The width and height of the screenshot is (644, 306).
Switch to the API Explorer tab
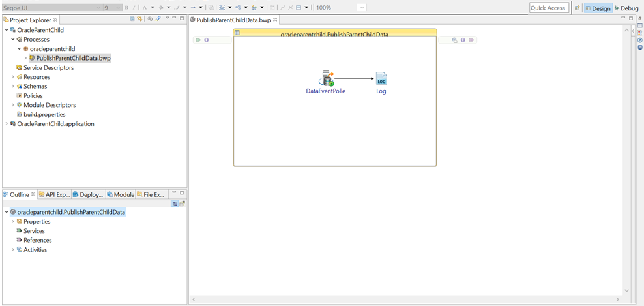54,194
